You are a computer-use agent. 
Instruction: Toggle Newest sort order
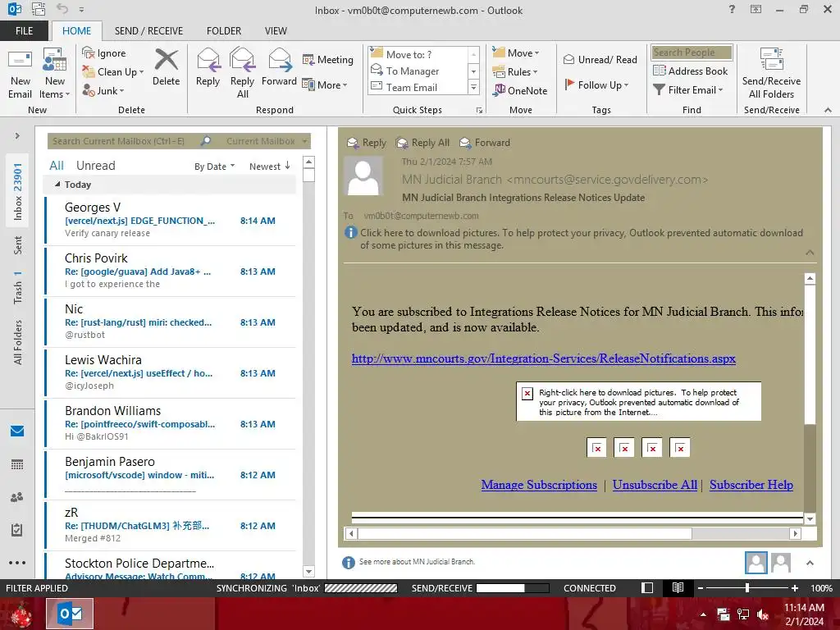click(269, 167)
